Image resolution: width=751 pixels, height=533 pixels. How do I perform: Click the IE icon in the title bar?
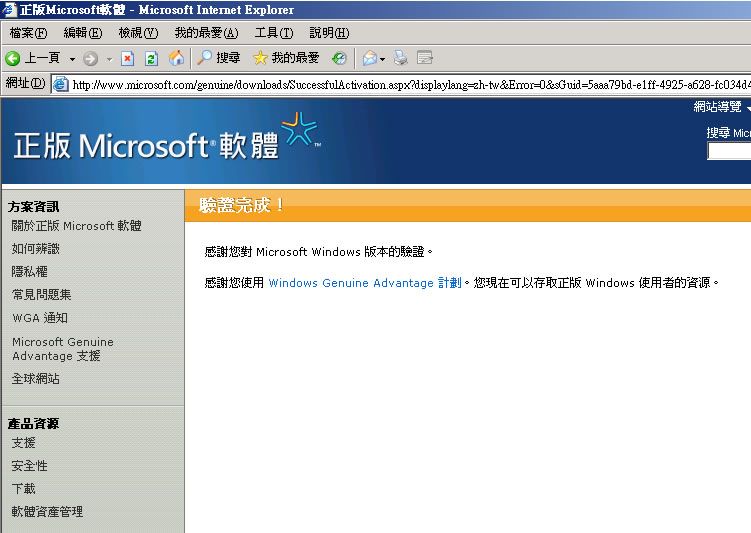click(x=10, y=9)
